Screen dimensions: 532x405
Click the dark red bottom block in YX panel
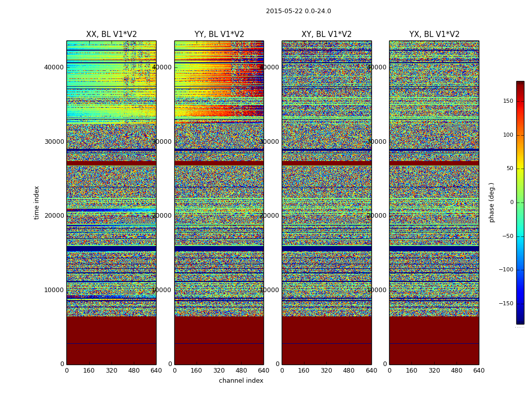[434, 340]
